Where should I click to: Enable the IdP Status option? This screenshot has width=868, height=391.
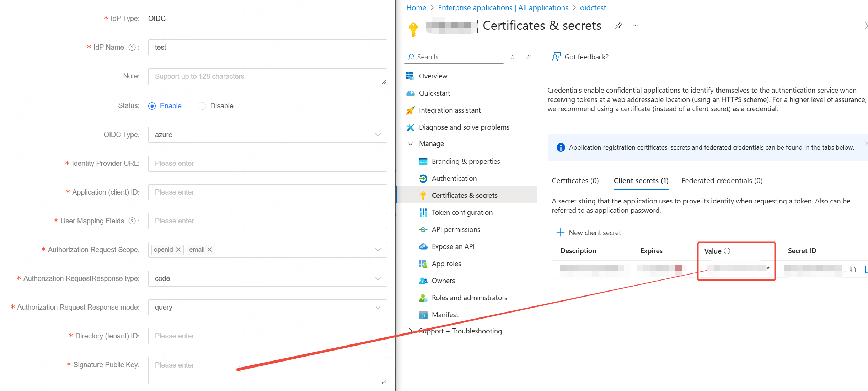pyautogui.click(x=152, y=105)
